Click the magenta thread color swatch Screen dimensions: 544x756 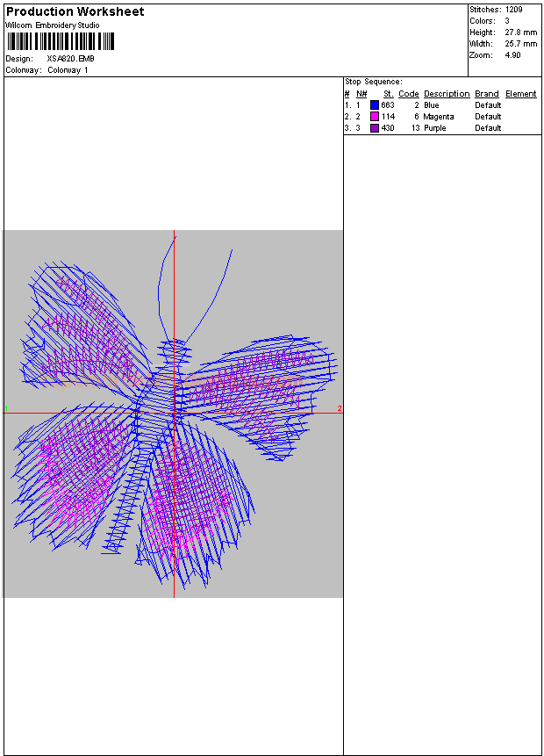375,117
